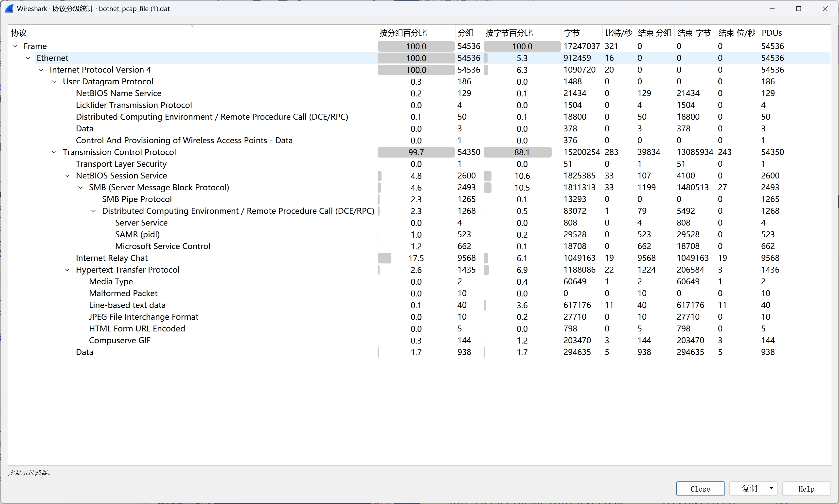Image resolution: width=839 pixels, height=504 pixels.
Task: Click the Wireshark fin icon in title bar
Action: pyautogui.click(x=9, y=9)
